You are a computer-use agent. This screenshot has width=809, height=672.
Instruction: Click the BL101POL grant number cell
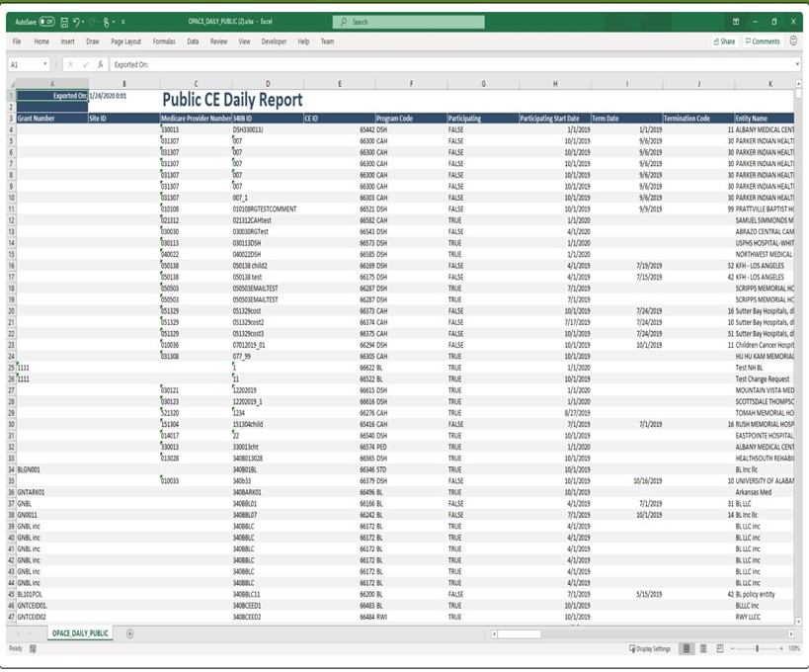(52, 595)
